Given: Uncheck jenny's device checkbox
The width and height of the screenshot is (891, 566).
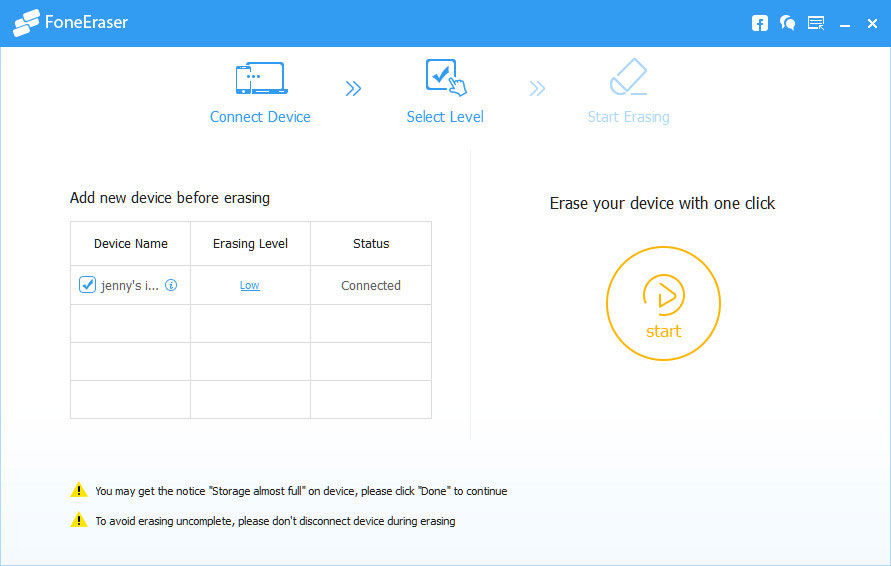Looking at the screenshot, I should [87, 284].
